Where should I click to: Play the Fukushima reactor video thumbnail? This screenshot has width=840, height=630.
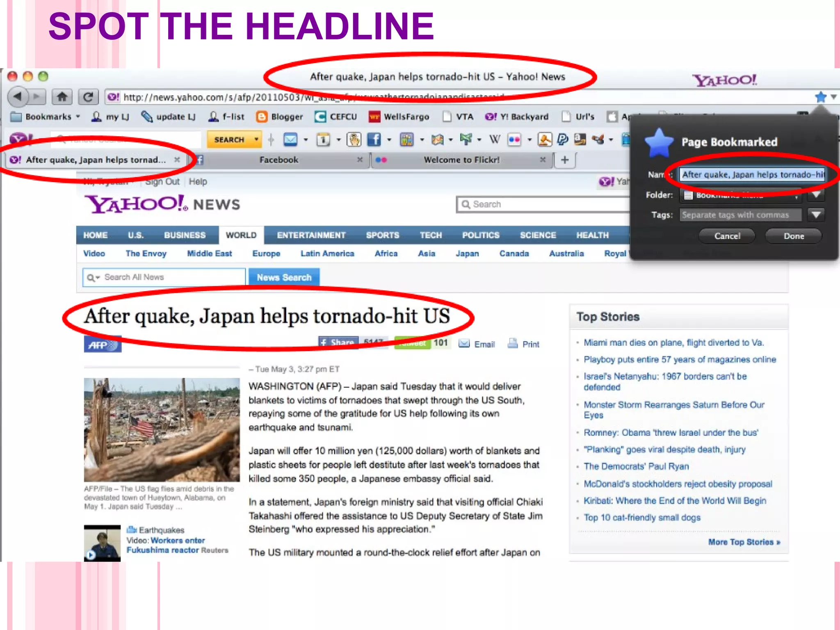click(x=102, y=543)
